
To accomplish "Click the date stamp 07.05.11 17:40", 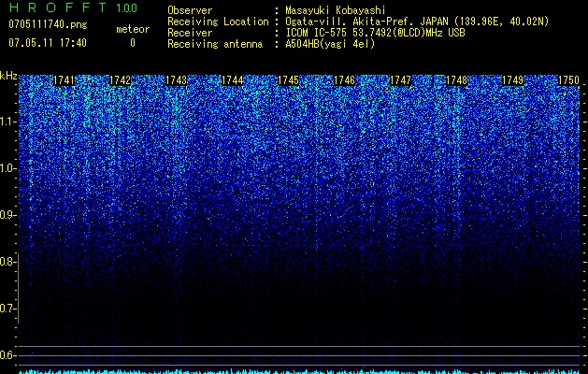I will tap(48, 43).
